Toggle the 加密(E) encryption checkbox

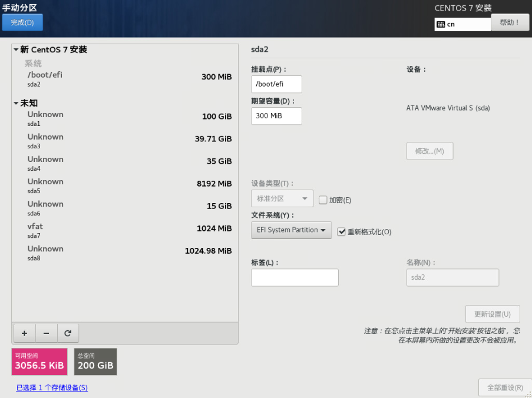(323, 200)
